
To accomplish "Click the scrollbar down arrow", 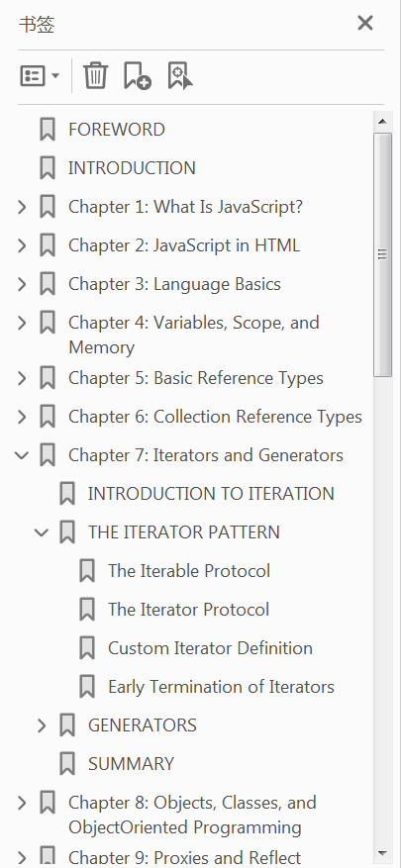I will tap(383, 853).
